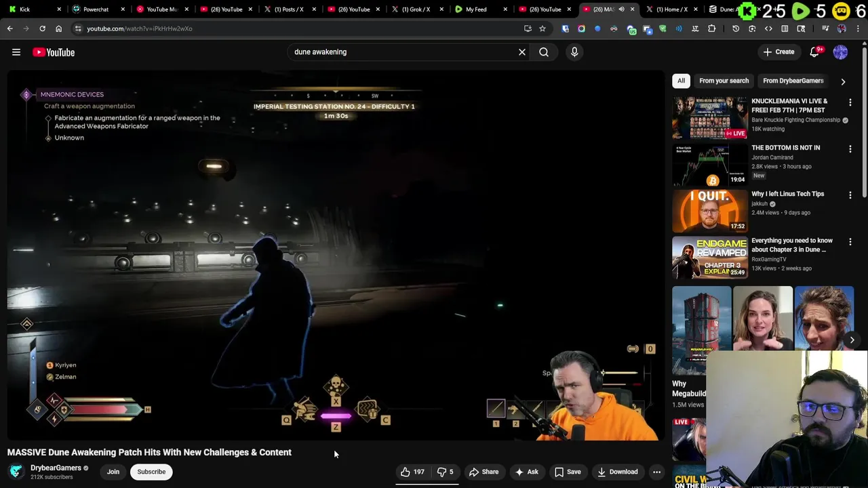Close the Kick tab
The height and width of the screenshot is (488, 868).
click(59, 9)
